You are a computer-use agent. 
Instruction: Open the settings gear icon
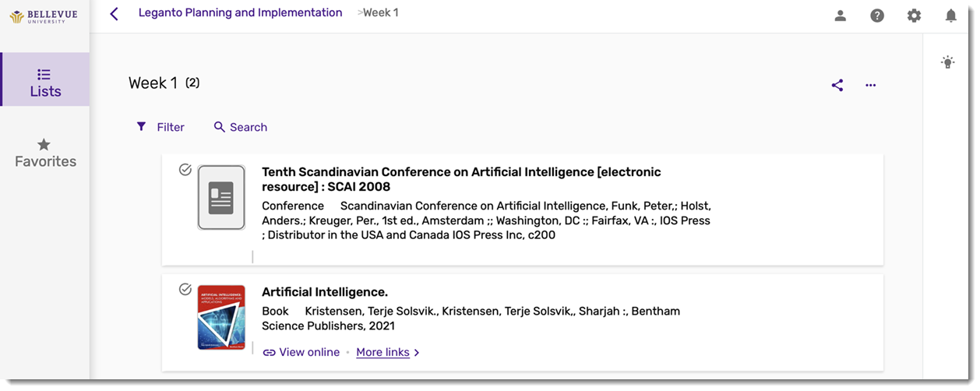(x=914, y=16)
